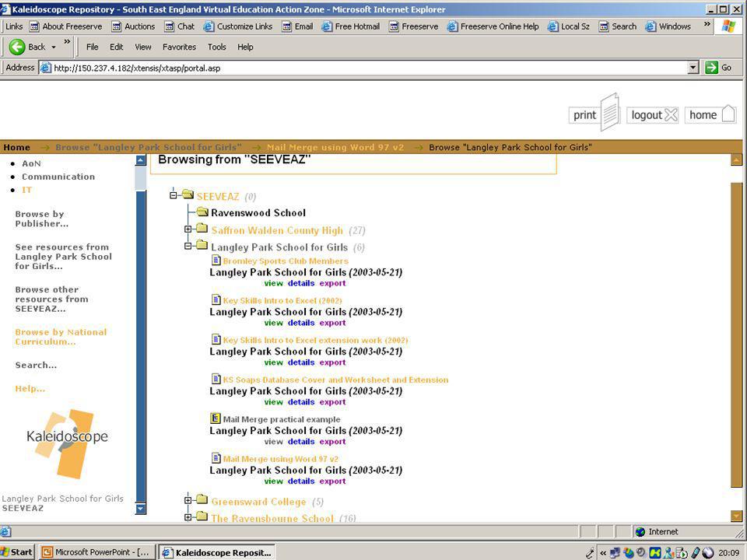Open the Freeserve Online Help link icon

[x=452, y=26]
